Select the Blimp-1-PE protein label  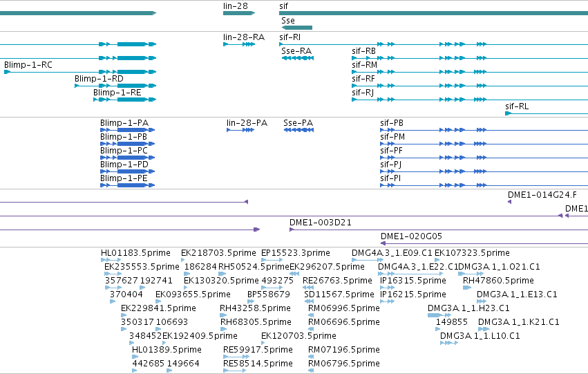coord(124,178)
